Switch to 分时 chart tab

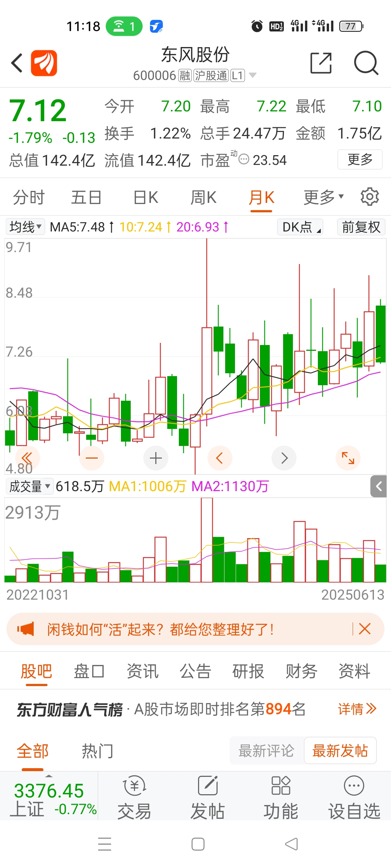coord(29,197)
